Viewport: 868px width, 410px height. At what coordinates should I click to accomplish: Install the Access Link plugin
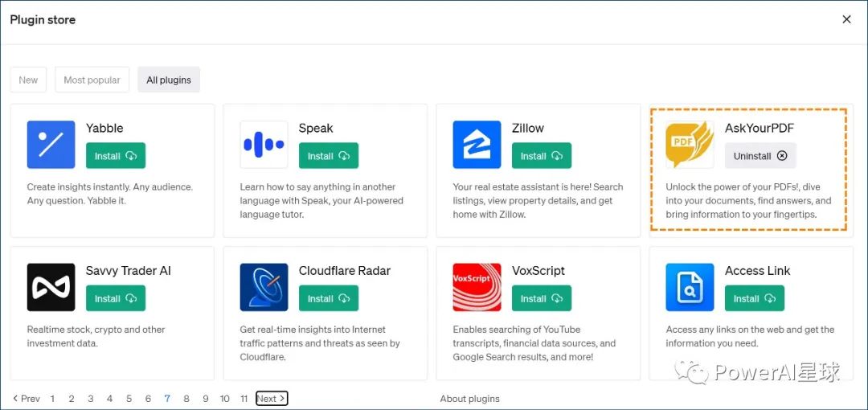[755, 298]
